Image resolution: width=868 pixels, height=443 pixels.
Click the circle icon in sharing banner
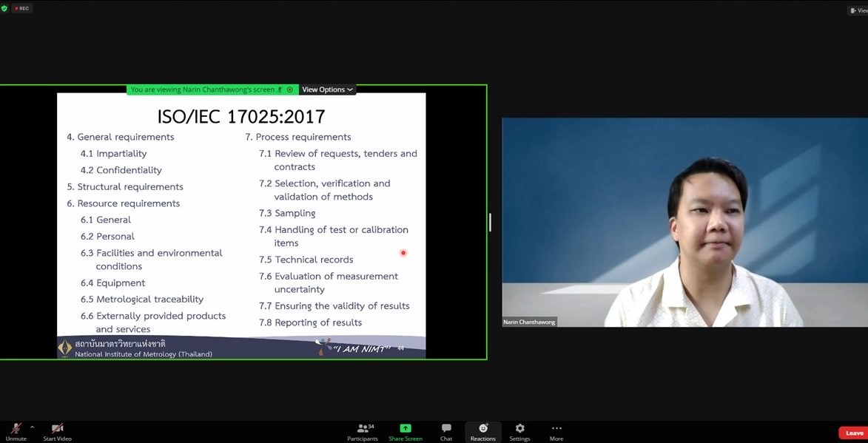click(289, 89)
